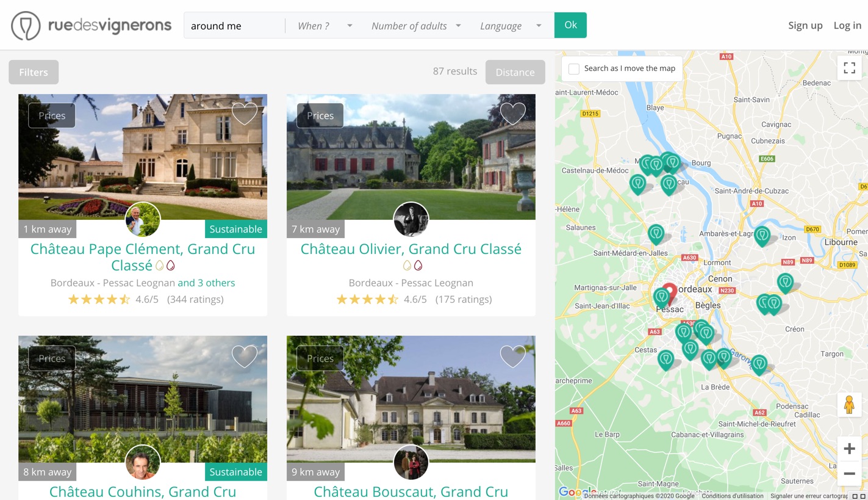Click the Log in link
This screenshot has width=868, height=500.
[x=847, y=25]
